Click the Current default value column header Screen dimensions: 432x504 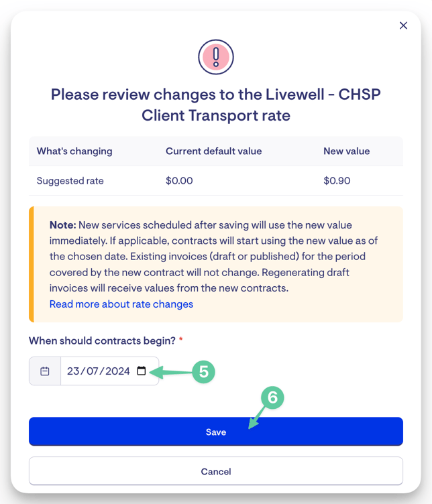click(x=213, y=151)
